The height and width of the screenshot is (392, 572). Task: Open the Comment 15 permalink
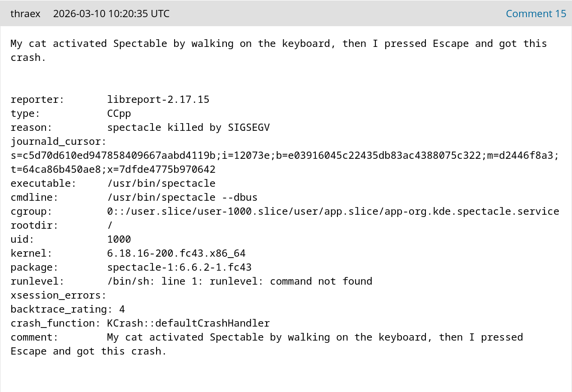pos(536,14)
